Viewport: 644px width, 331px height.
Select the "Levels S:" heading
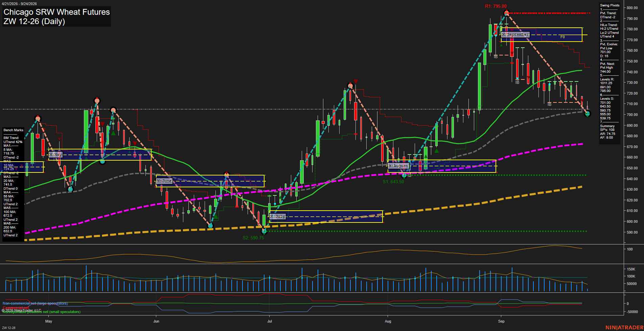coord(607,99)
